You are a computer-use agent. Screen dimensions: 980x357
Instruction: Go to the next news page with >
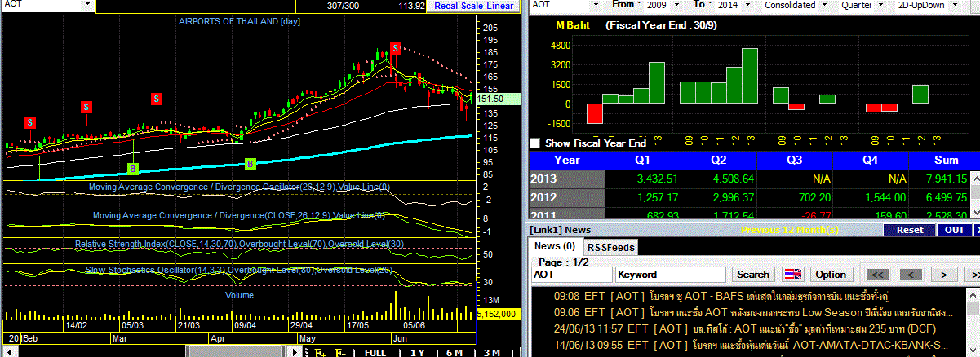944,275
